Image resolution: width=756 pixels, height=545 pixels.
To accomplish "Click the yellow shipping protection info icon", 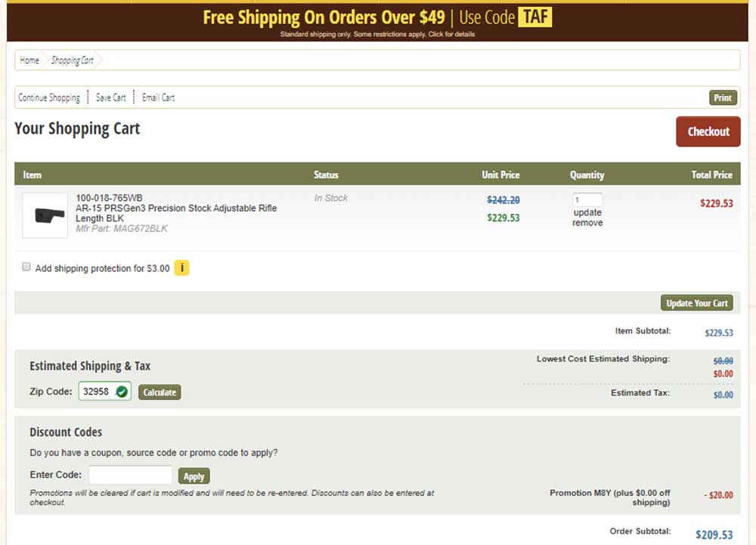I will (181, 268).
